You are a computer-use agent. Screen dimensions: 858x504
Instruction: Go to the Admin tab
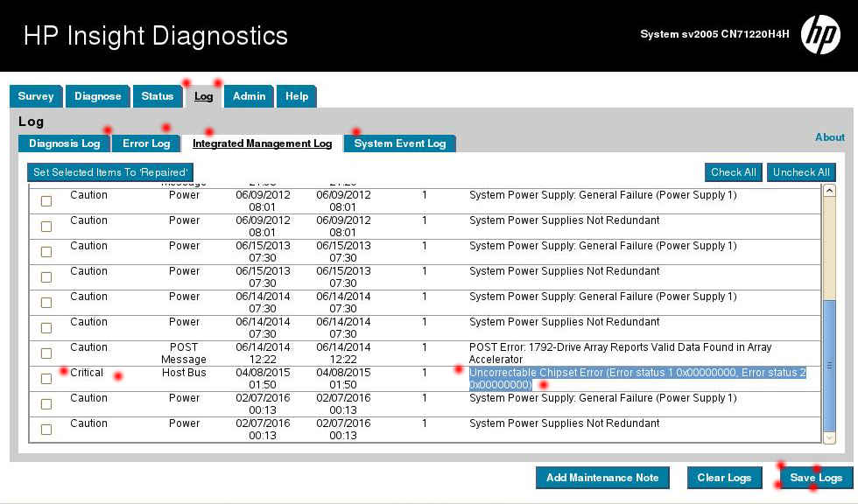249,96
